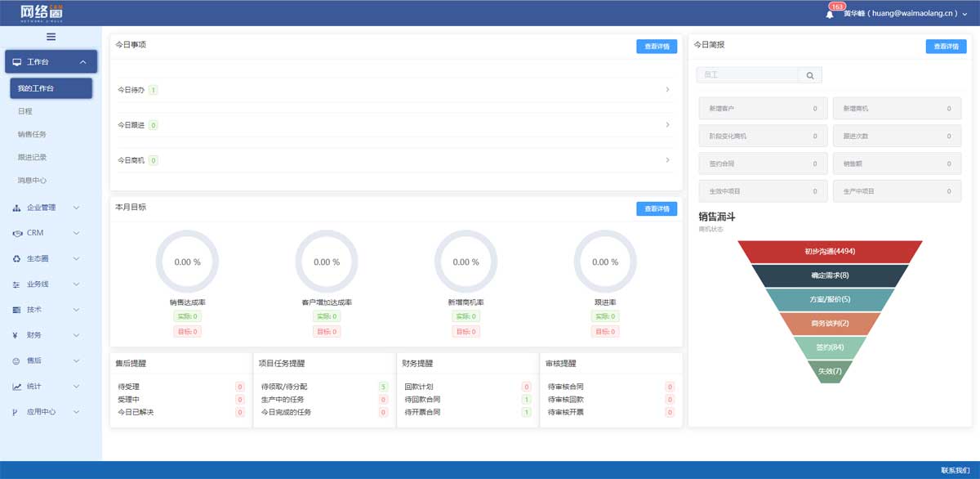
Task: Click 查看详情 button in 今日事项
Action: coord(657,47)
